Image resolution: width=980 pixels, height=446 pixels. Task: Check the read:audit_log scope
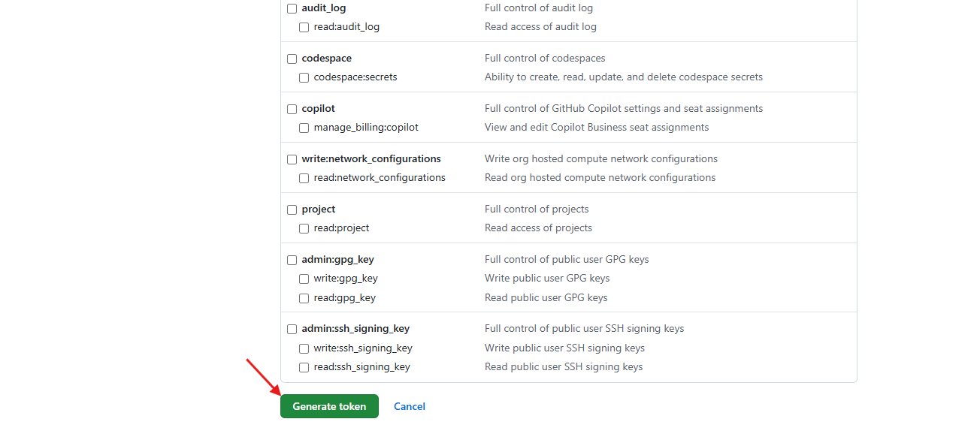click(304, 27)
